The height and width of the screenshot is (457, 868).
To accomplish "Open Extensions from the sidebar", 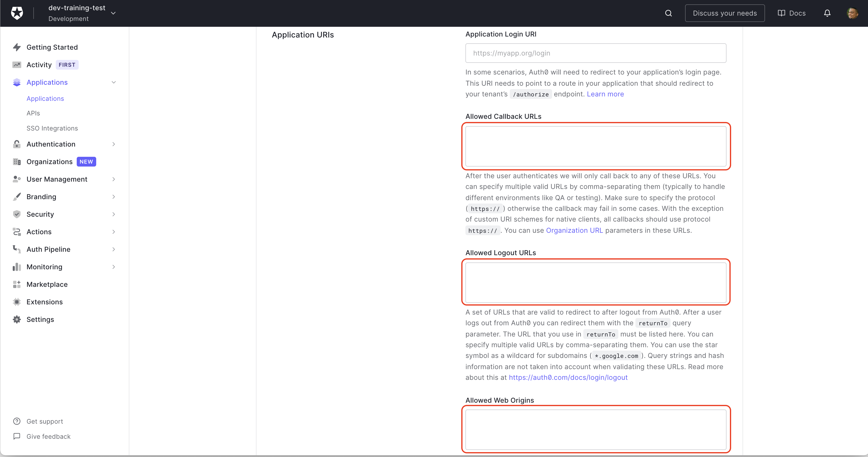I will 45,302.
